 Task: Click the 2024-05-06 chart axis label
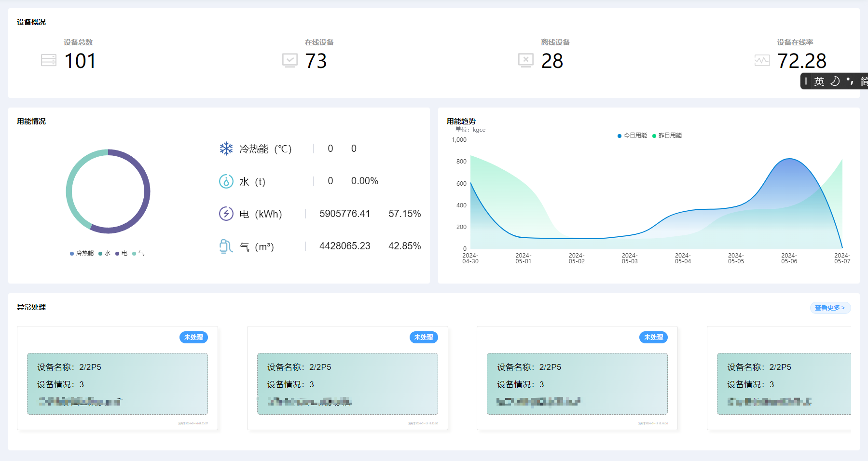[789, 258]
